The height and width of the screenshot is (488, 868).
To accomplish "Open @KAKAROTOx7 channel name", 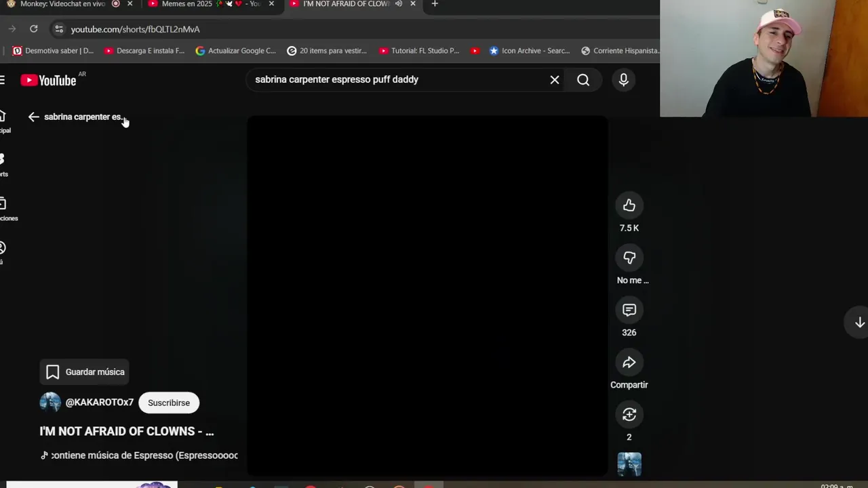I will [x=100, y=403].
